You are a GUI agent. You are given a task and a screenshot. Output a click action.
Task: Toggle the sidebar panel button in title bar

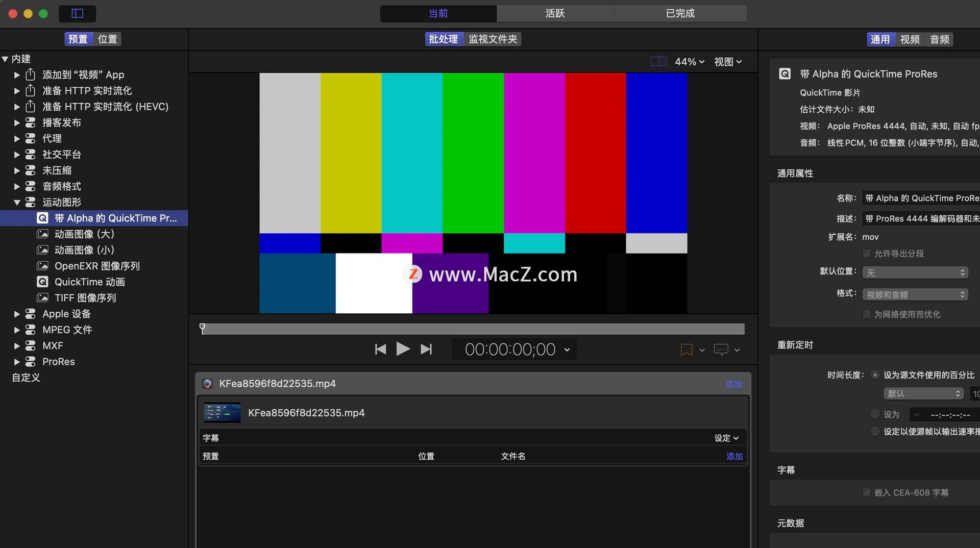(x=77, y=13)
